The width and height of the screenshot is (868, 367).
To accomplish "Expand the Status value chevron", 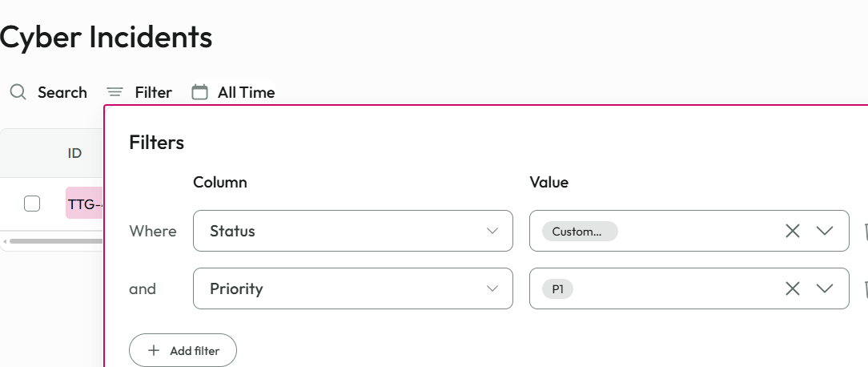I will [x=825, y=231].
